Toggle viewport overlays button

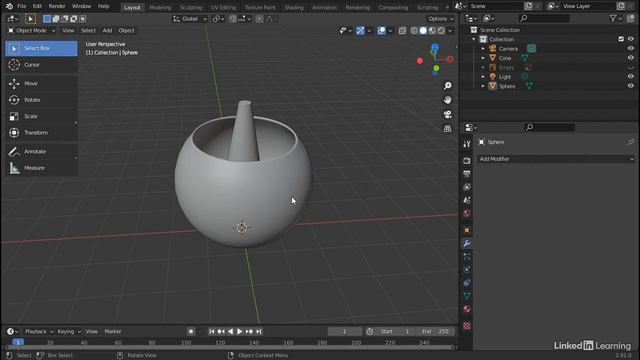tap(381, 31)
